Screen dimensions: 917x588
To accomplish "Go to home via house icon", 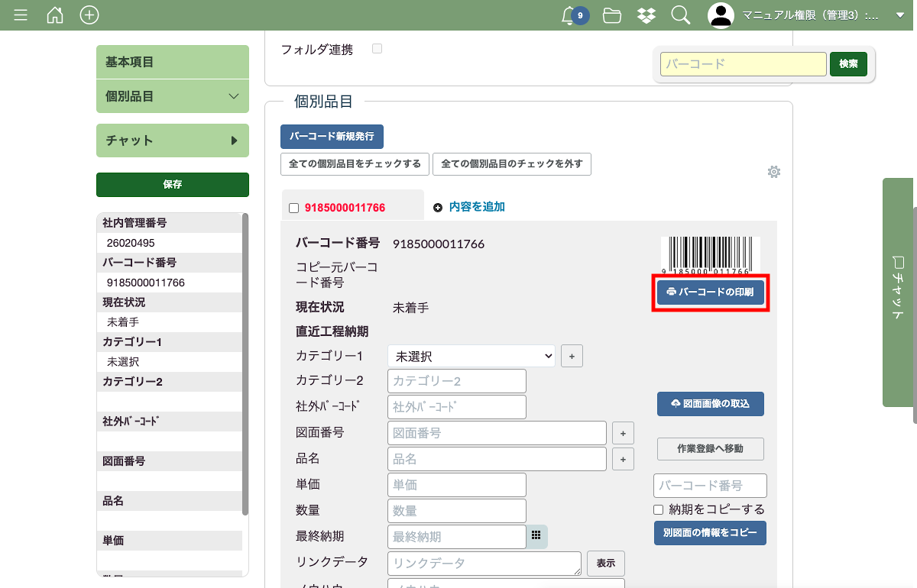I will pyautogui.click(x=55, y=15).
